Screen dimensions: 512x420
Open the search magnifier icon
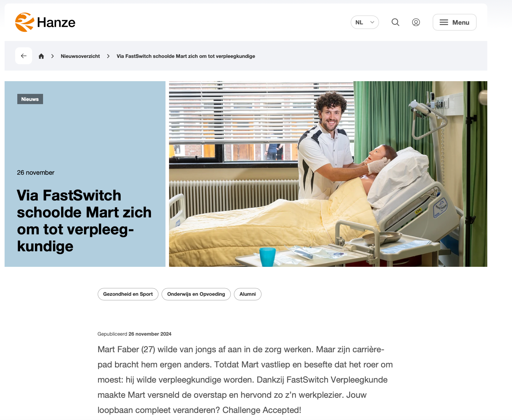pos(396,22)
